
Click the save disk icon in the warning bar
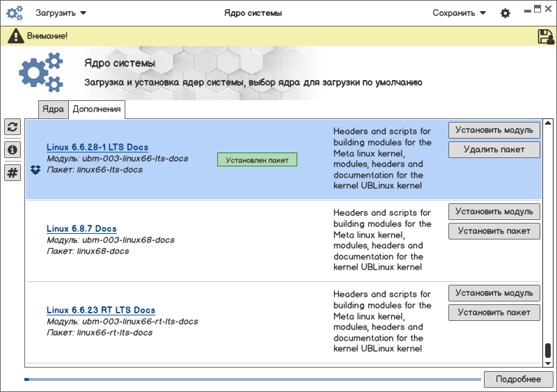545,36
